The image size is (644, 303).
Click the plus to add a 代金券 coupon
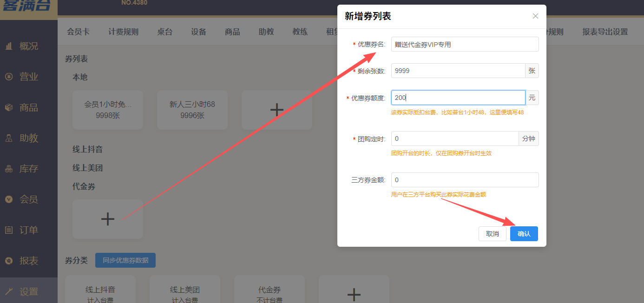pyautogui.click(x=107, y=219)
